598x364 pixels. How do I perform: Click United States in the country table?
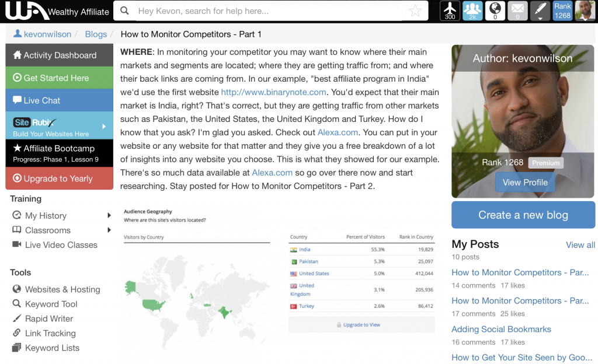pos(314,274)
